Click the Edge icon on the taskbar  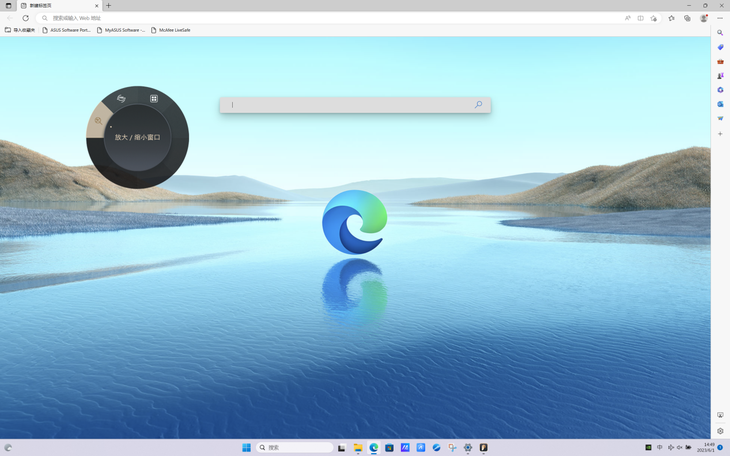pyautogui.click(x=373, y=448)
